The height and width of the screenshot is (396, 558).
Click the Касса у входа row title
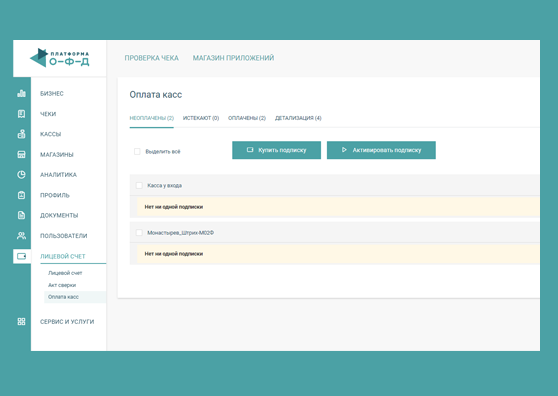(x=164, y=185)
